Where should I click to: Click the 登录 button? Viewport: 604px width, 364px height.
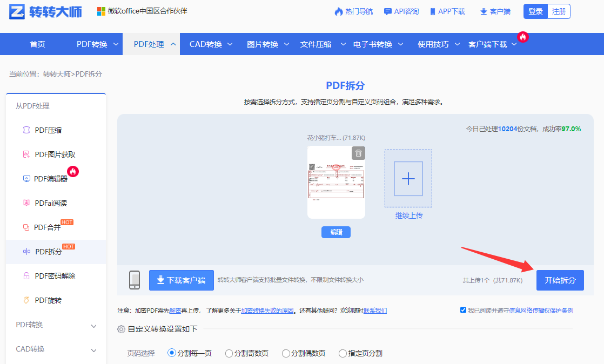tap(535, 11)
